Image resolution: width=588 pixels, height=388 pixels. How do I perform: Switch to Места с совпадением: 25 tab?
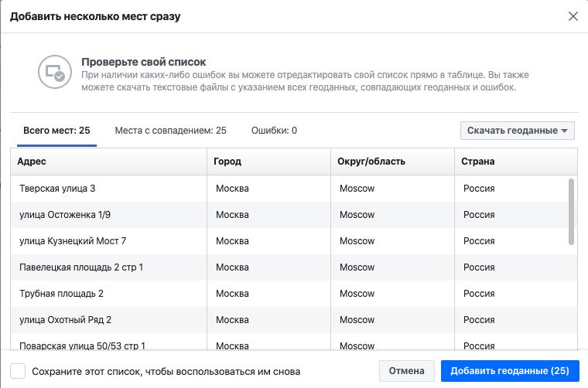point(171,131)
